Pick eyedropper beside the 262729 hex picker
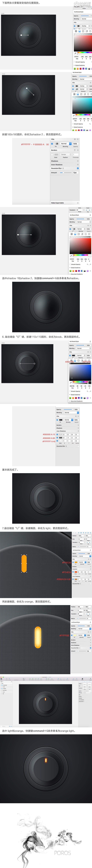The width and height of the screenshot is (92, 868). click(71, 383)
